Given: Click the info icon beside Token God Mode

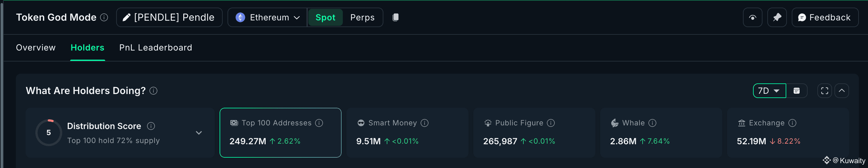Looking at the screenshot, I should click(104, 17).
